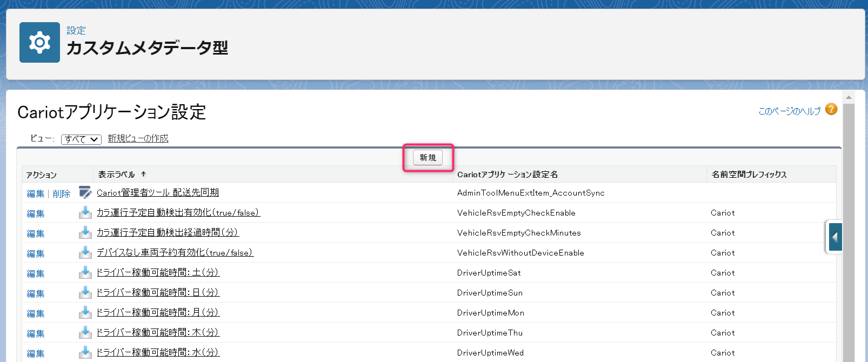Select the DriverUptimeWed cell
The height and width of the screenshot is (362, 868).
pyautogui.click(x=490, y=353)
